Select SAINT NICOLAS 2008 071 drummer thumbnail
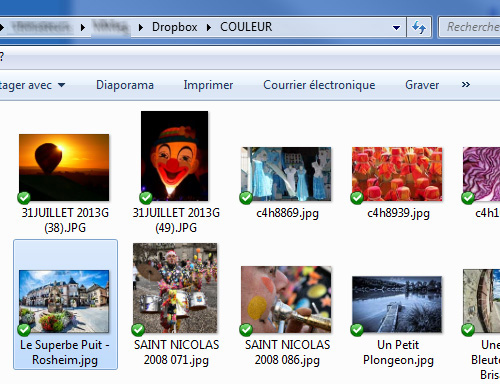Screen dimensions: 500x384 click(175, 288)
